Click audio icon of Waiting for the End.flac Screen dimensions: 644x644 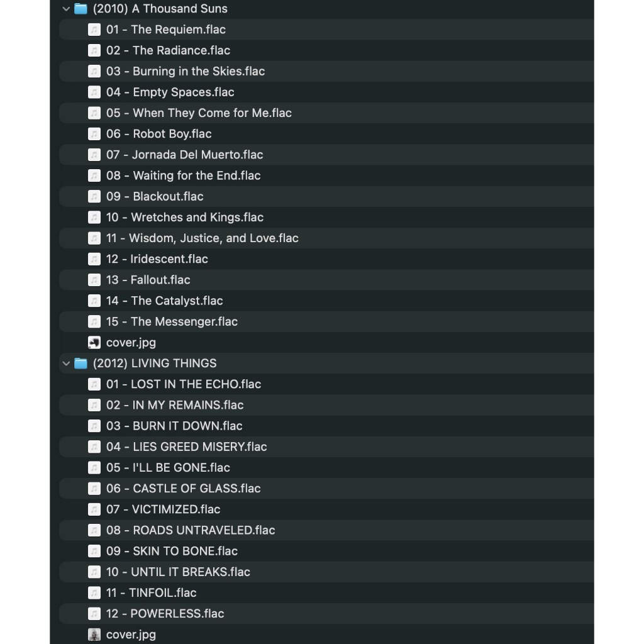94,176
